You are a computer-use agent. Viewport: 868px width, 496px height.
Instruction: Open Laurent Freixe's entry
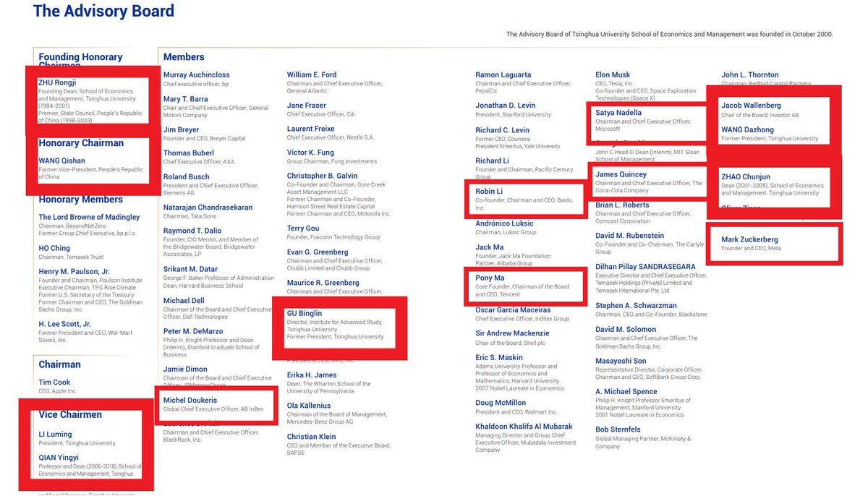click(311, 129)
